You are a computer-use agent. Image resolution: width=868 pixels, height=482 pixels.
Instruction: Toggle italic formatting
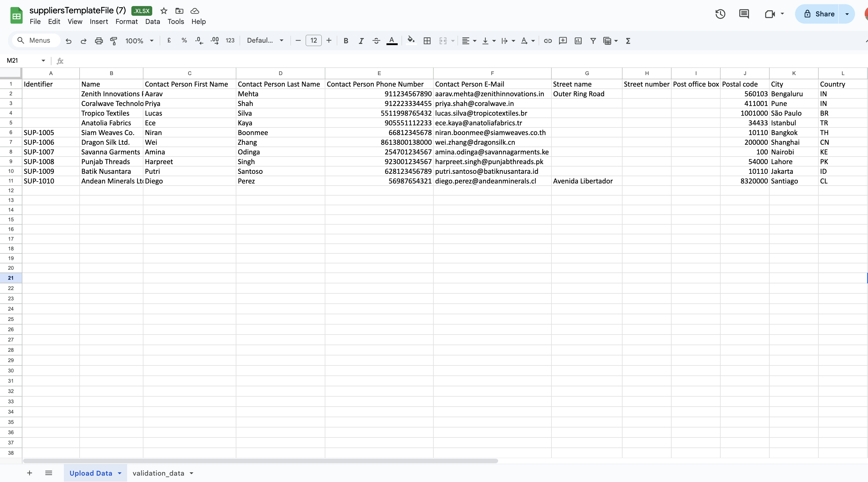point(361,41)
